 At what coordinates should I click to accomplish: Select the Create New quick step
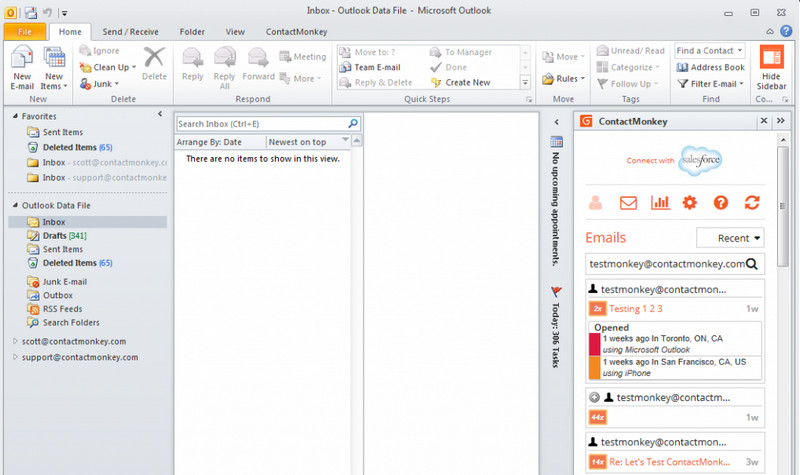(x=461, y=82)
